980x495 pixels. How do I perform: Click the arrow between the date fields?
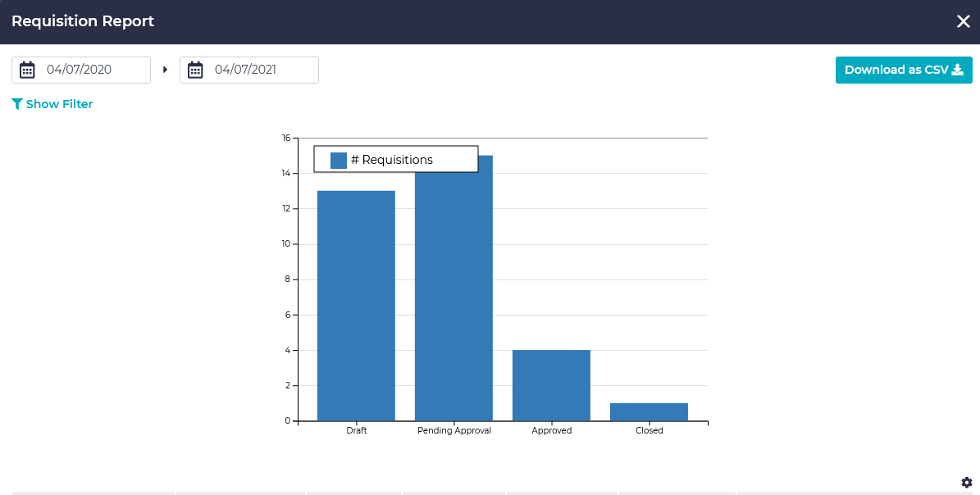coord(165,70)
